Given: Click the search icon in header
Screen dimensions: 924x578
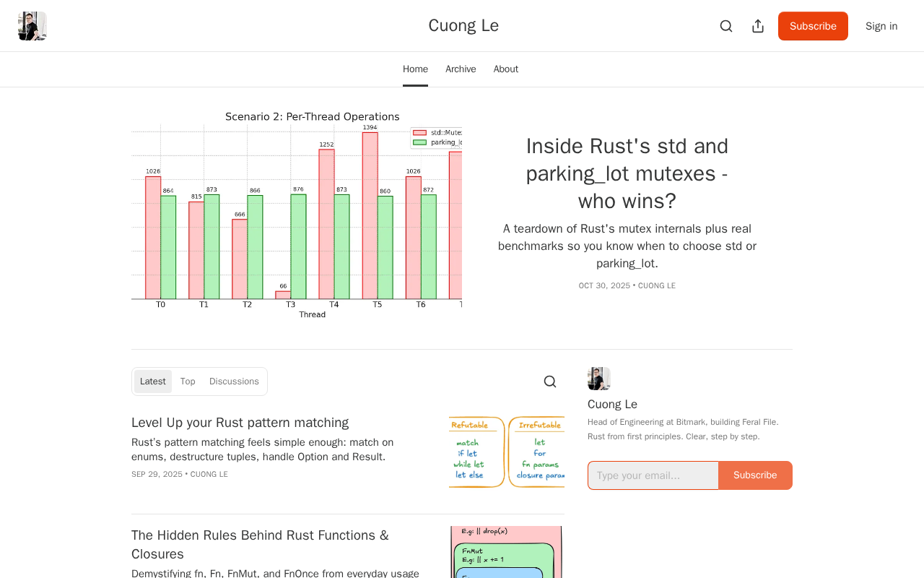Looking at the screenshot, I should 726,26.
